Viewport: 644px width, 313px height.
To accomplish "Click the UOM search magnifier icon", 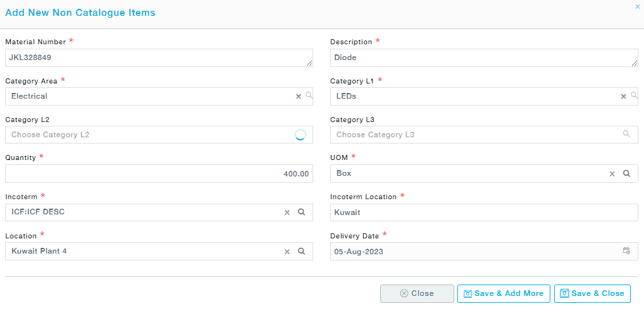I will [626, 173].
